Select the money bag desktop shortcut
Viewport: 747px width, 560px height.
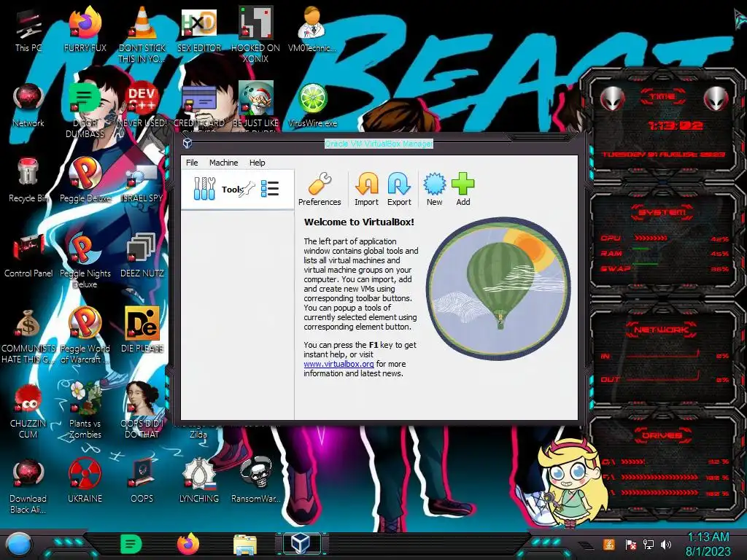[28, 335]
